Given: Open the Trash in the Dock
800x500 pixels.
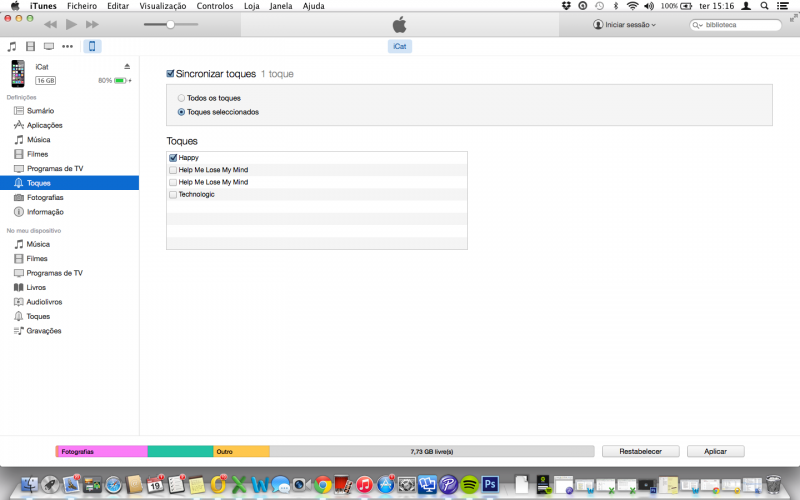Looking at the screenshot, I should click(x=773, y=484).
